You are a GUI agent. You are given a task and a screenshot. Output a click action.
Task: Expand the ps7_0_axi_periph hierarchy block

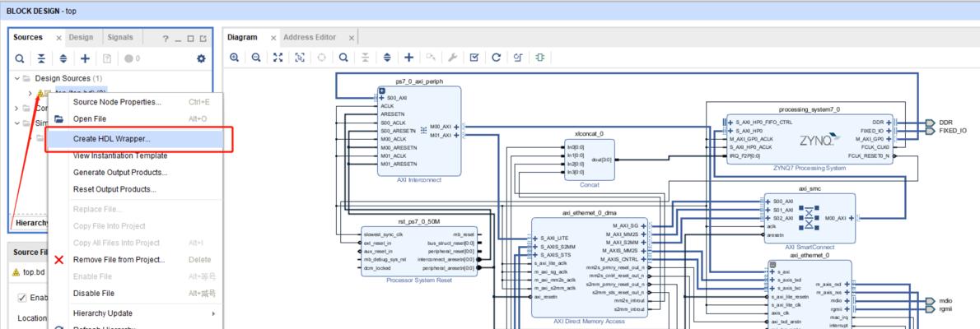[x=382, y=90]
